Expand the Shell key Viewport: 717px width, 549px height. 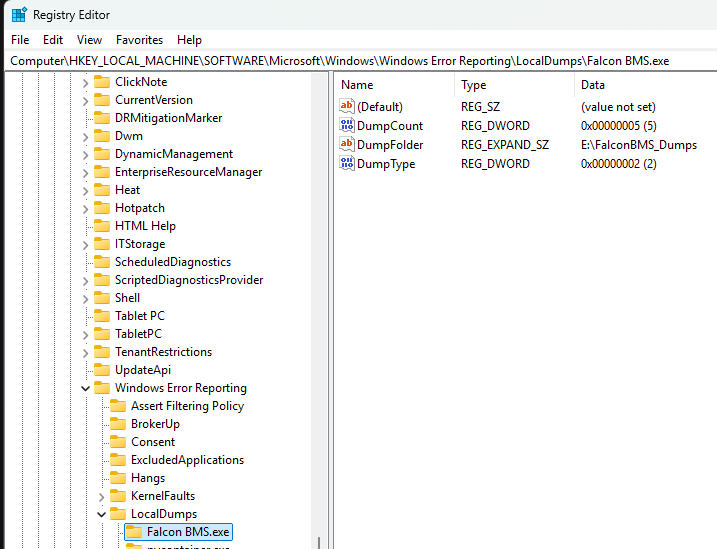[x=86, y=298]
